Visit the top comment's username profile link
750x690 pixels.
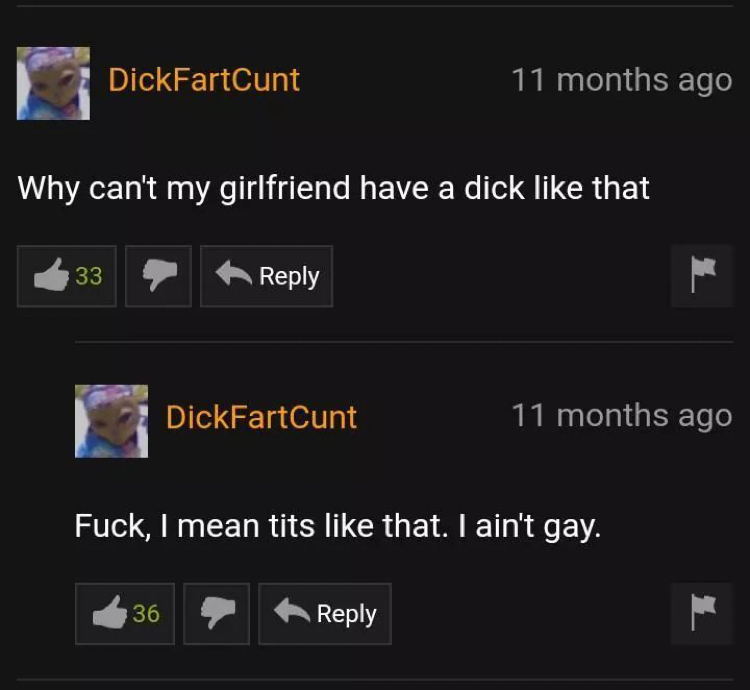click(204, 79)
